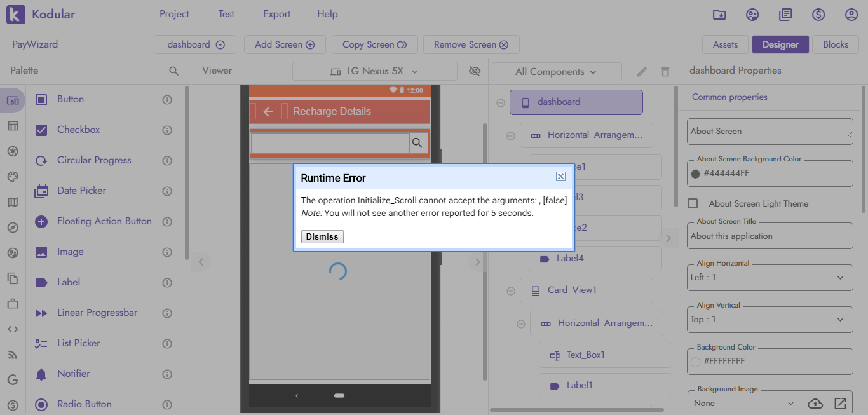Screen dimensions: 868x415
Task: Open the dollar sign earnings icon
Action: point(818,15)
